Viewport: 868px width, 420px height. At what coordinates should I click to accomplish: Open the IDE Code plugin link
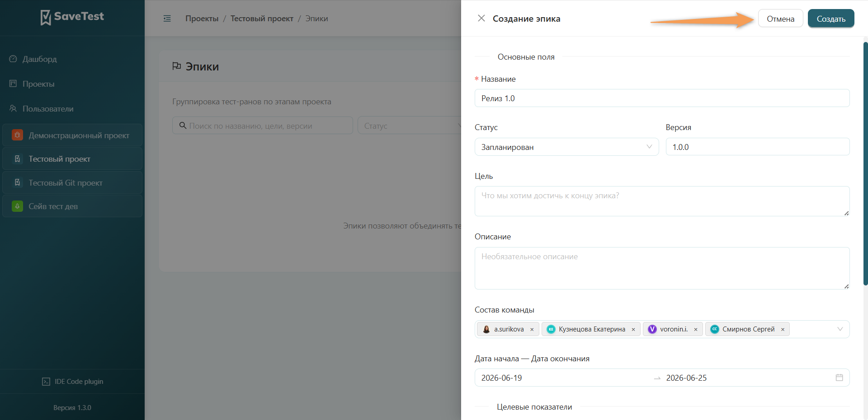pos(72,382)
